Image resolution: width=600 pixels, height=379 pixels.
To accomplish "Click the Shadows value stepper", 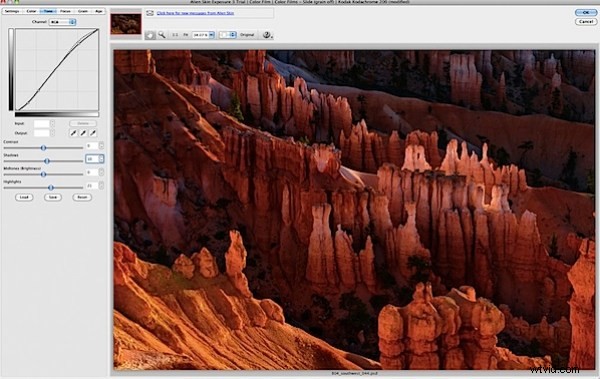I will point(101,158).
